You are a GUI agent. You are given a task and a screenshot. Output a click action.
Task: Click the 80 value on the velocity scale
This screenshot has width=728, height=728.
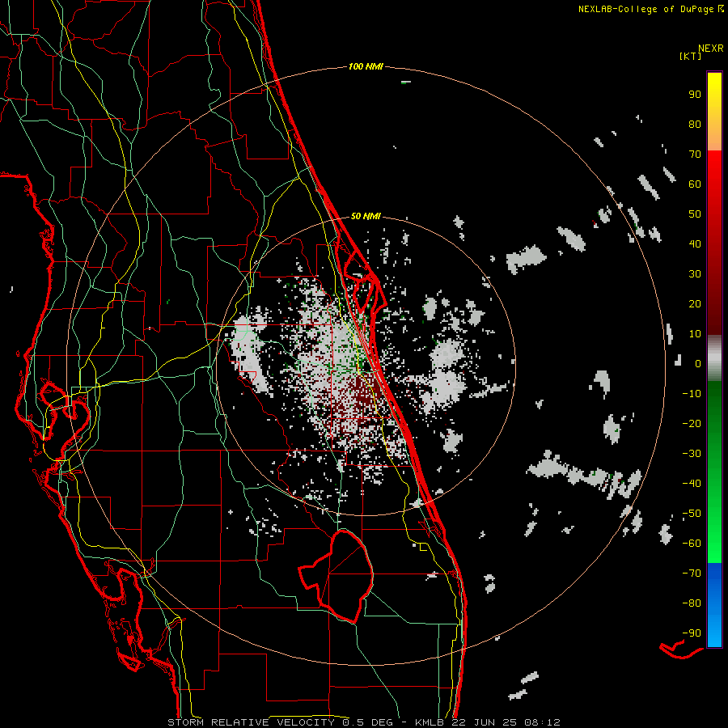point(695,124)
